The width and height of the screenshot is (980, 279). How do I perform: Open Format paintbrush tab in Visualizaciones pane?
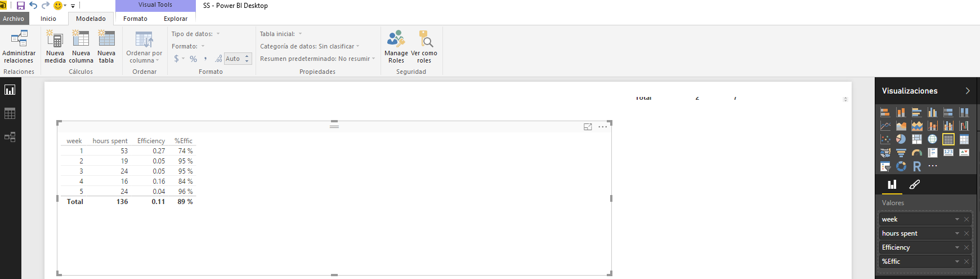pos(915,185)
